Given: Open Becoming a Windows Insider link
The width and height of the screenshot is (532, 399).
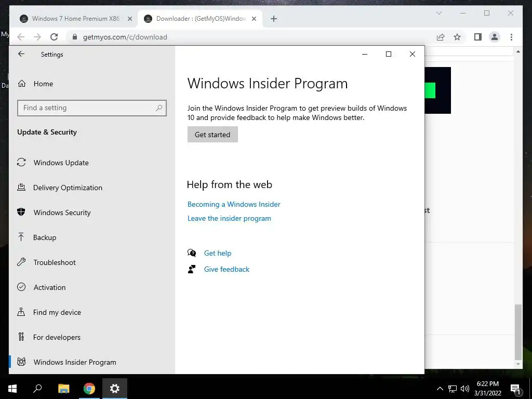Looking at the screenshot, I should tap(234, 204).
